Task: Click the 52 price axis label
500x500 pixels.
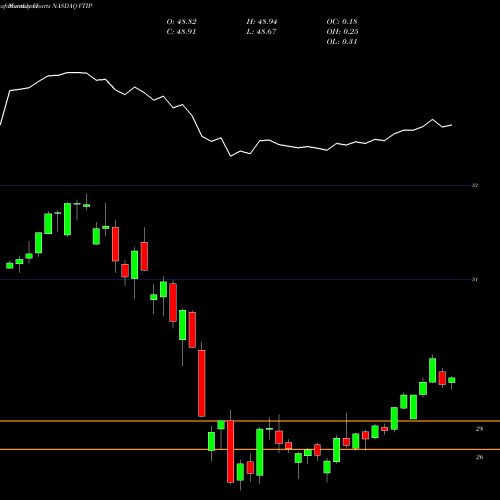Action: pos(475,185)
